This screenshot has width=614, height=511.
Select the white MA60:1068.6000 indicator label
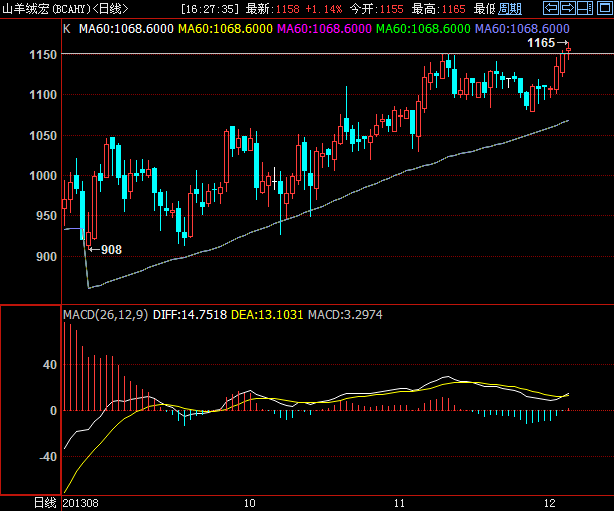[x=126, y=29]
